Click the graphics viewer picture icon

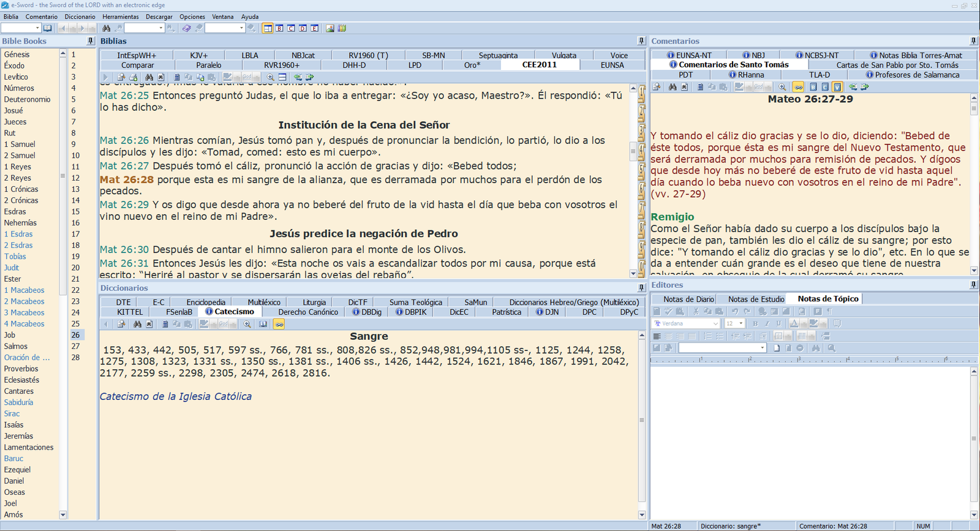(330, 28)
